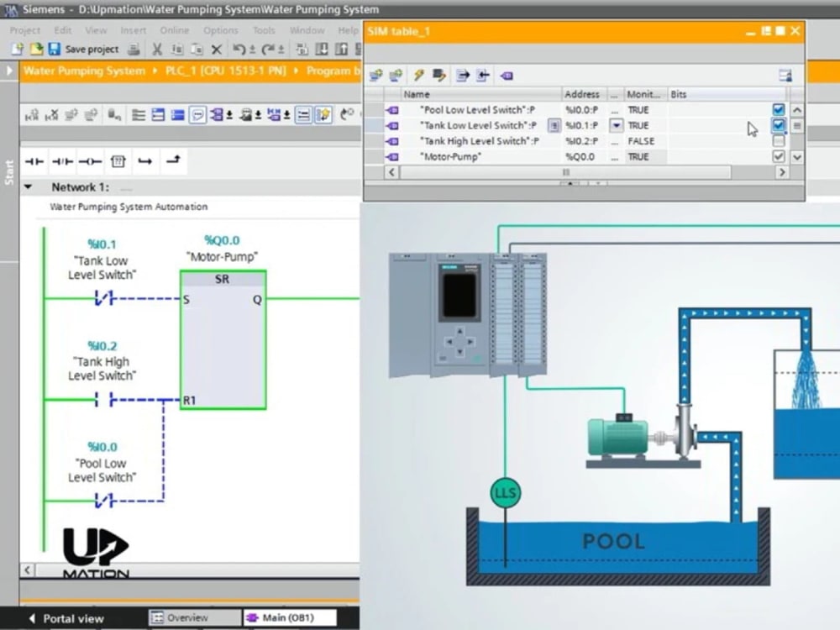Insert an empty box instruction
840x630 pixels.
[118, 161]
